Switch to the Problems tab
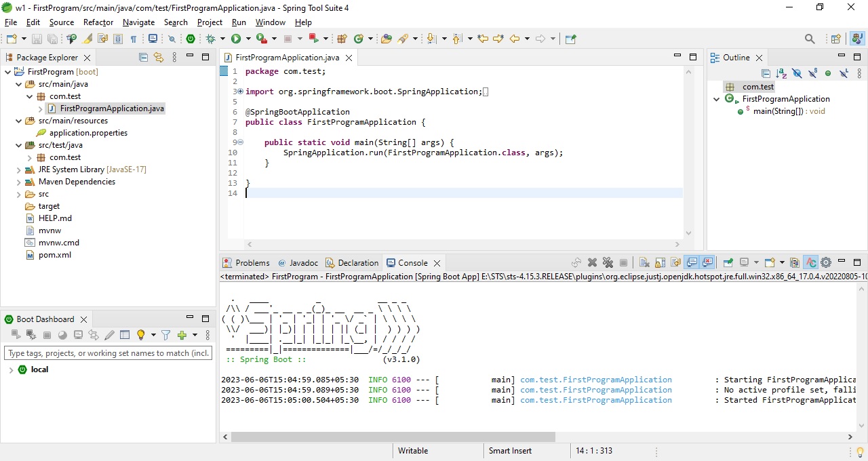Viewport: 868px width, 461px height. [252, 263]
